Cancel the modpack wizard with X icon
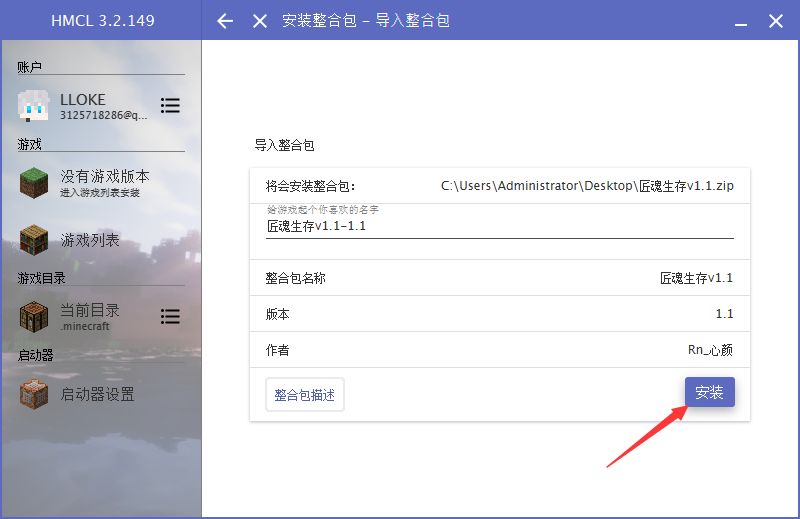Viewport: 800px width, 519px height. click(260, 21)
